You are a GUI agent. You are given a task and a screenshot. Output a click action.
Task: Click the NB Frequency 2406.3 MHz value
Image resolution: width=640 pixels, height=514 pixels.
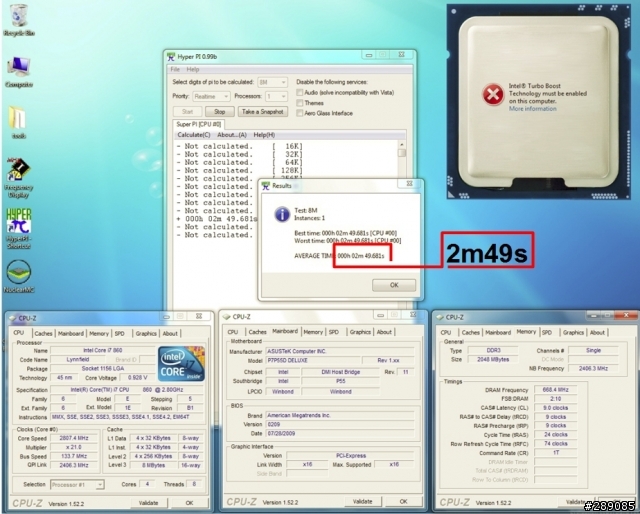coord(593,368)
